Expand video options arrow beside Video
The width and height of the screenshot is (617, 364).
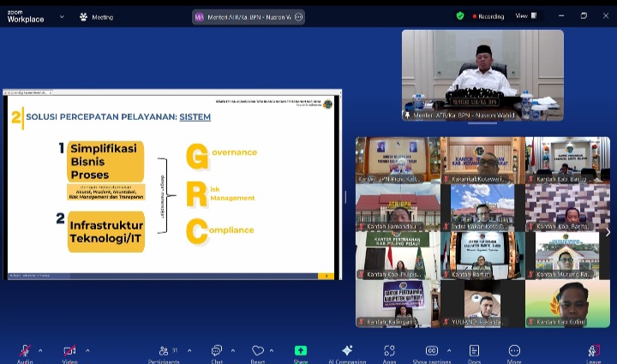[x=87, y=350]
